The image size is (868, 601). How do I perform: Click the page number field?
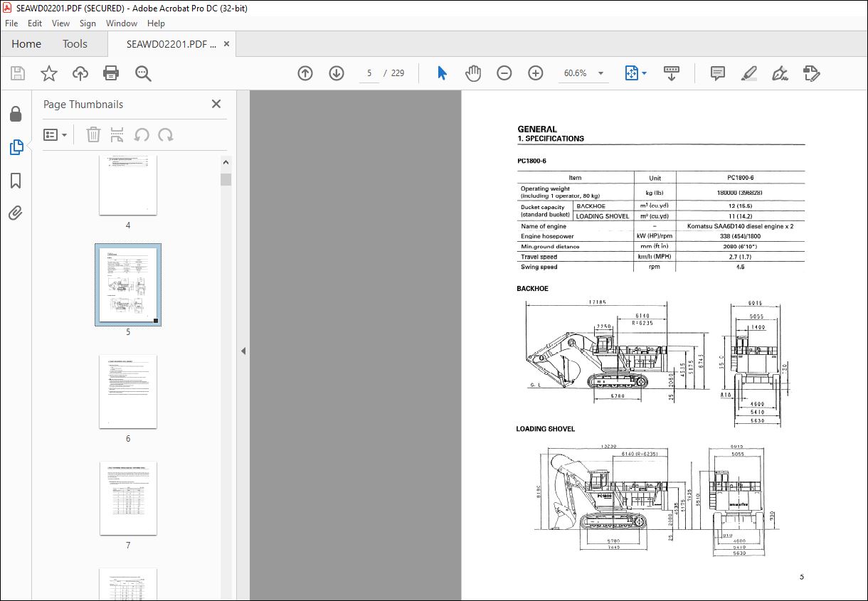tap(369, 73)
